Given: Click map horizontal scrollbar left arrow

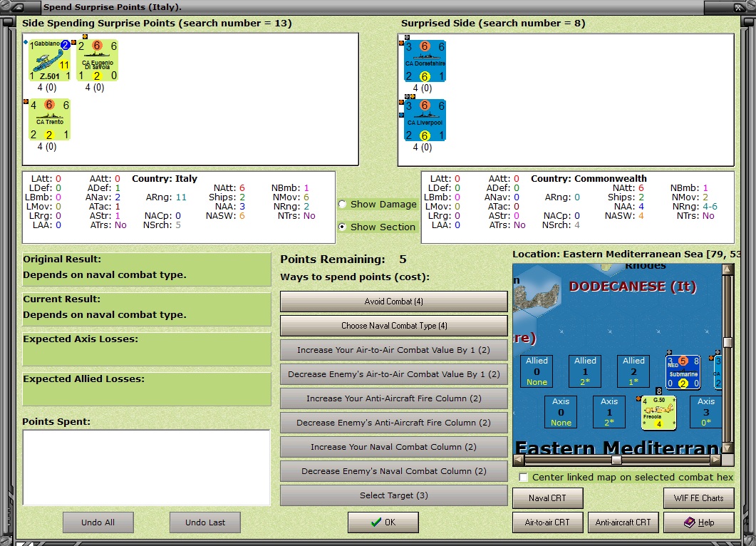Looking at the screenshot, I should (519, 460).
